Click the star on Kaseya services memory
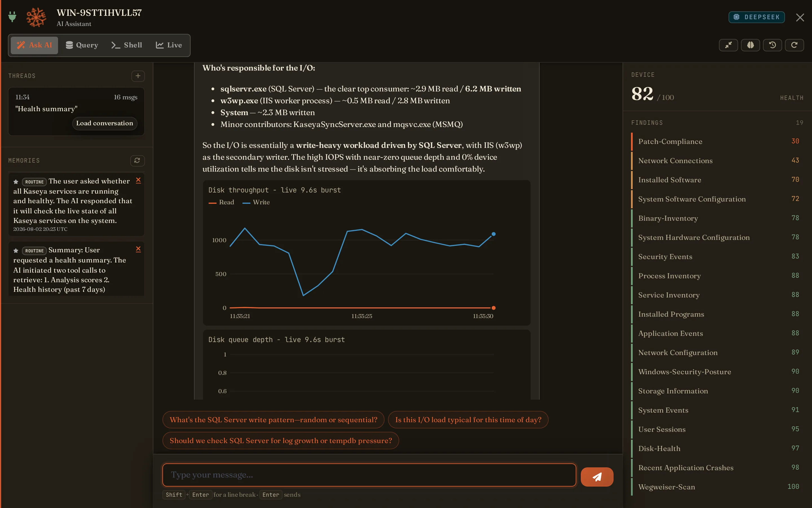Image resolution: width=812 pixels, height=508 pixels. pos(16,182)
